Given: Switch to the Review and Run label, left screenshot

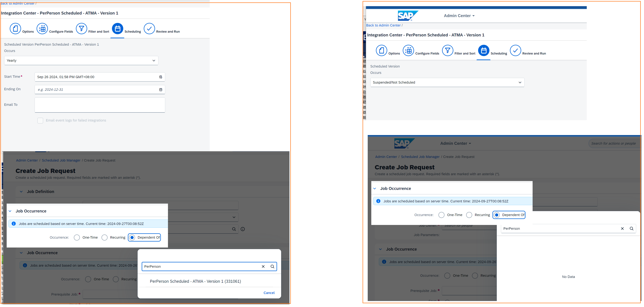Looking at the screenshot, I should tap(168, 32).
